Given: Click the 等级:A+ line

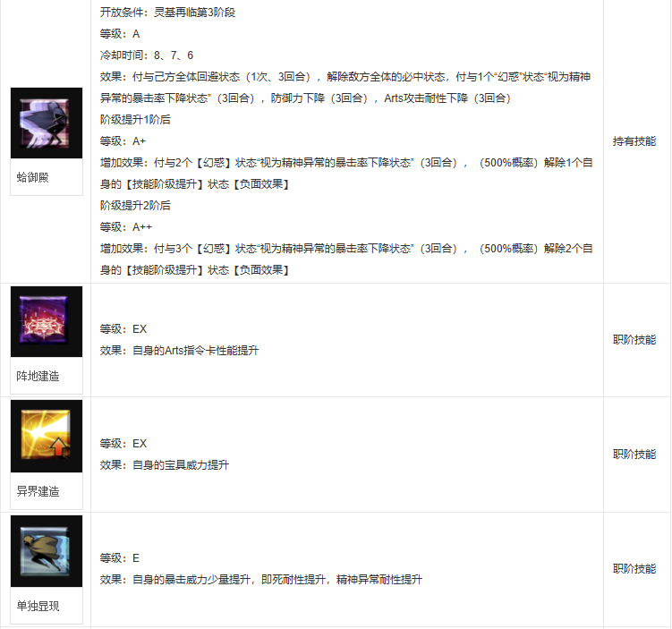Looking at the screenshot, I should pos(123,141).
